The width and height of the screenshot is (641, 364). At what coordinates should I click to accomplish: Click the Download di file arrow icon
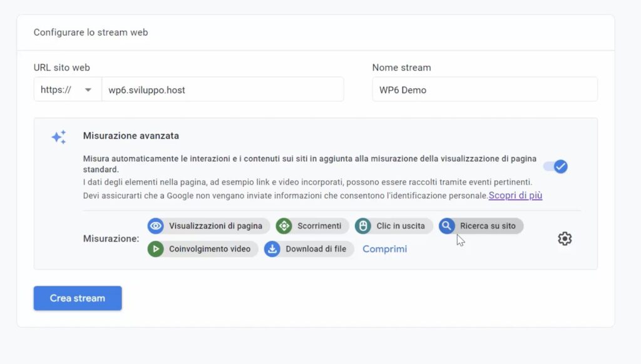click(x=272, y=249)
